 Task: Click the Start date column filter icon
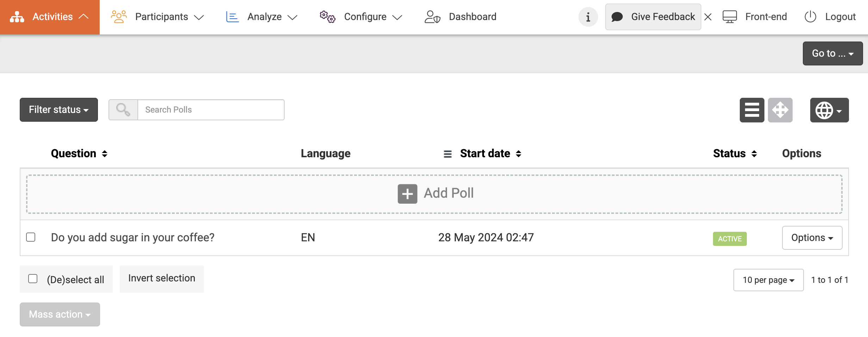pos(447,154)
